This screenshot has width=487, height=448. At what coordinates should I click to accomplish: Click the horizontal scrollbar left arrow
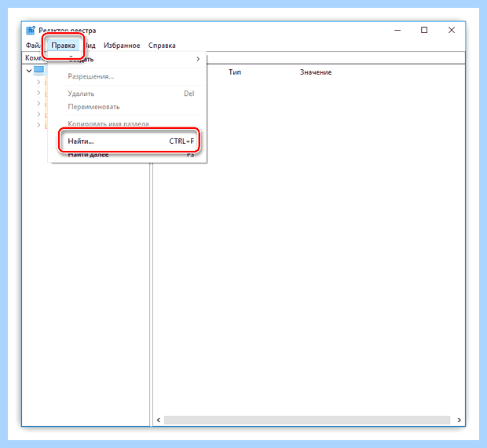(x=159, y=420)
